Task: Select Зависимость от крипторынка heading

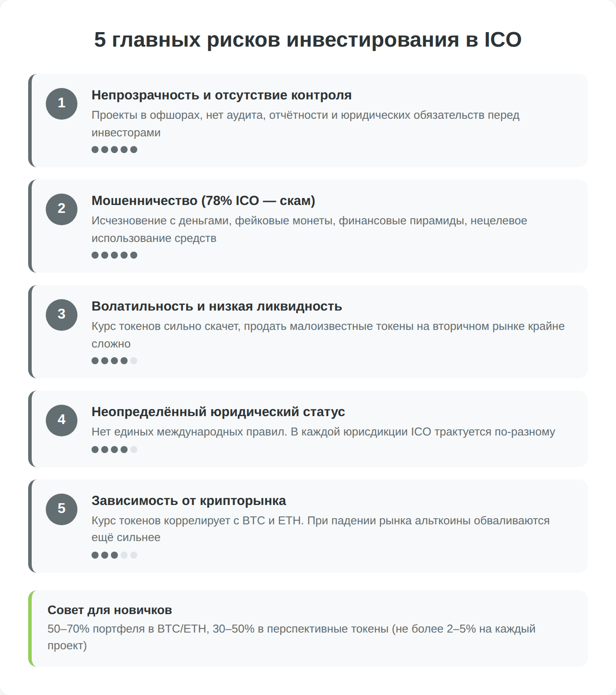Action: (x=189, y=501)
